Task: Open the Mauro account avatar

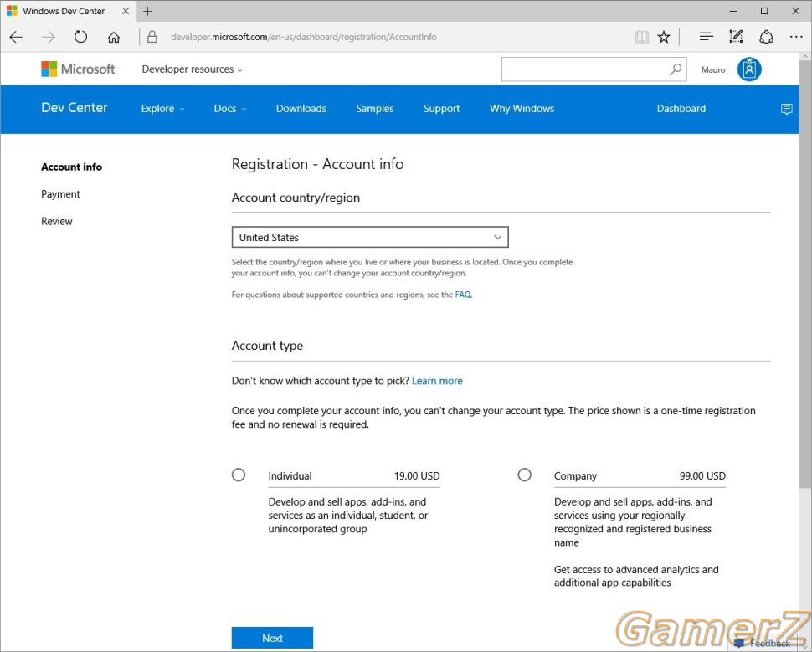Action: (x=749, y=69)
